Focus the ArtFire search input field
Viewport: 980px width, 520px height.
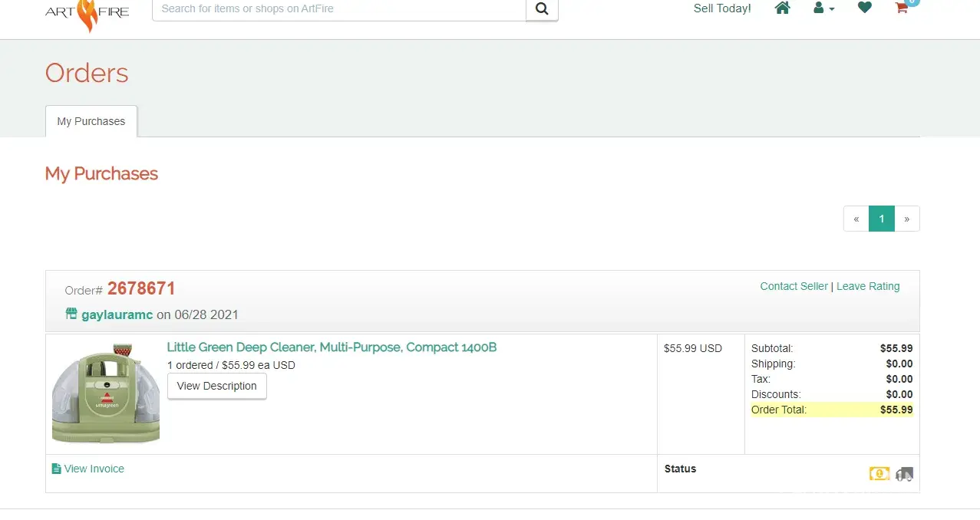[338, 9]
